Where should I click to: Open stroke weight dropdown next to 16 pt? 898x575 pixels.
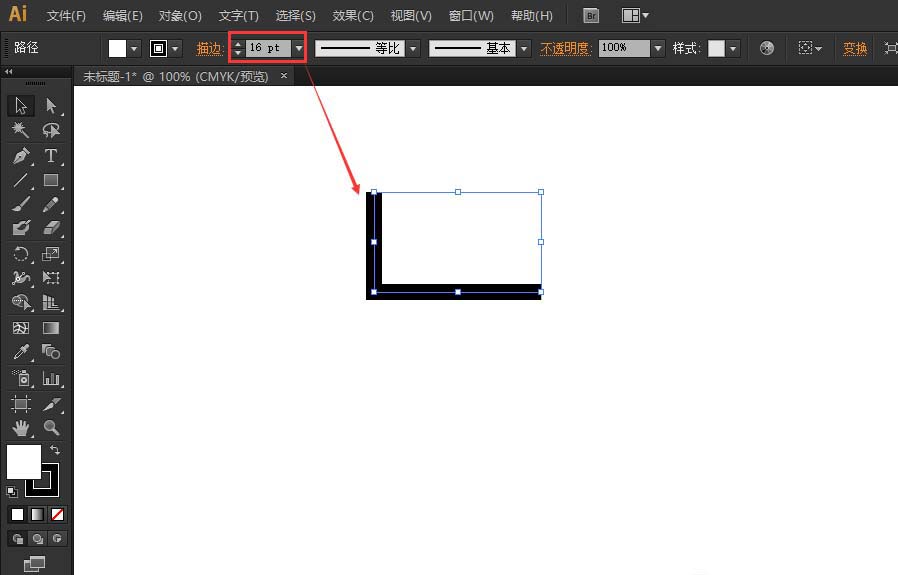tap(298, 48)
